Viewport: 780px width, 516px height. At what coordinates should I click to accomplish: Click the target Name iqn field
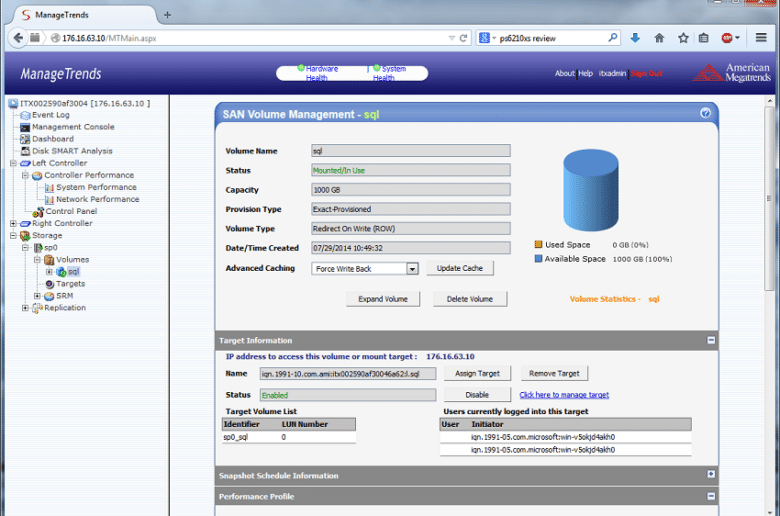tap(348, 374)
